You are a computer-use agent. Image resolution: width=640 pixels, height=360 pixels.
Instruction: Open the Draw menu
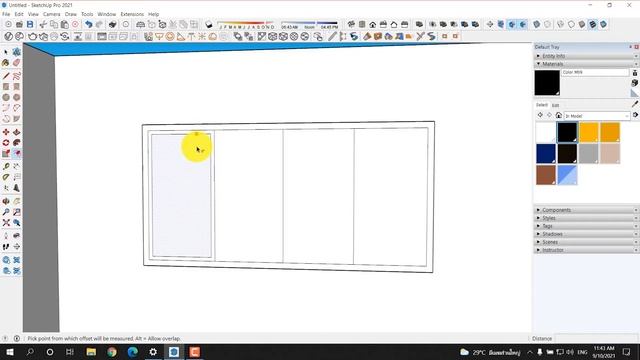[x=71, y=14]
